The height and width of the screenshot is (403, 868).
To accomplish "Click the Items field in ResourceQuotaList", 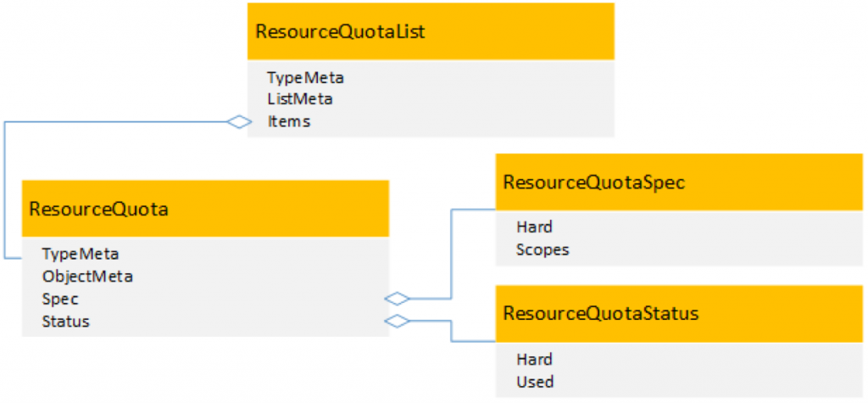I will 289,121.
